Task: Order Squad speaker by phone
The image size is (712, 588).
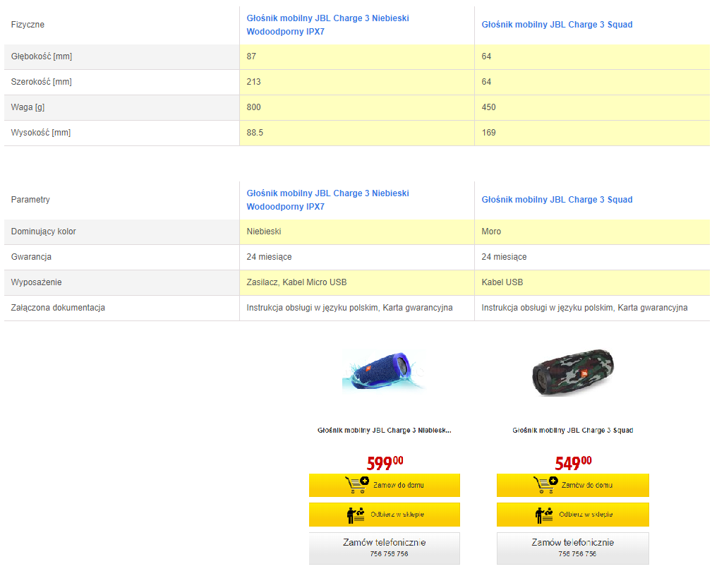Action: (572, 548)
